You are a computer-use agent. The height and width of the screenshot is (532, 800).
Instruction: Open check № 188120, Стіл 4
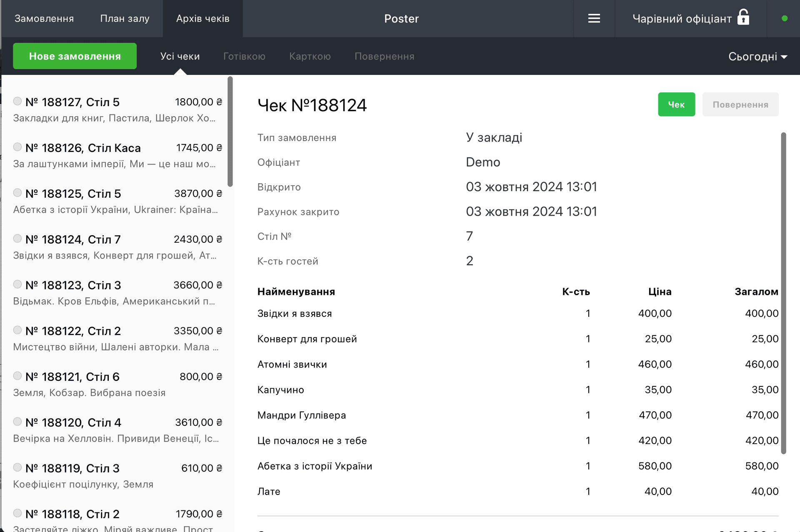tap(117, 430)
